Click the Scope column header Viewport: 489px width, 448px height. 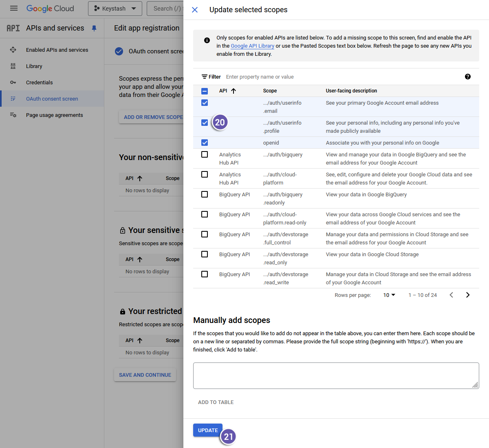pos(270,91)
